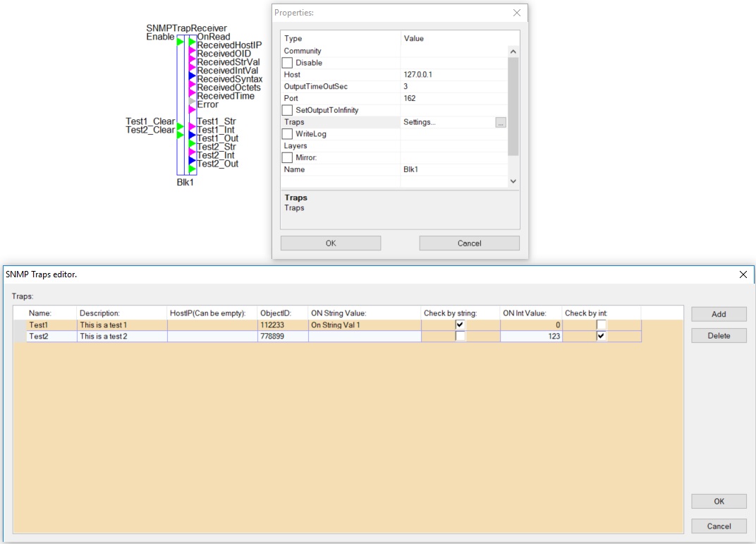The image size is (756, 544).
Task: Click the Value column header
Action: [460, 39]
